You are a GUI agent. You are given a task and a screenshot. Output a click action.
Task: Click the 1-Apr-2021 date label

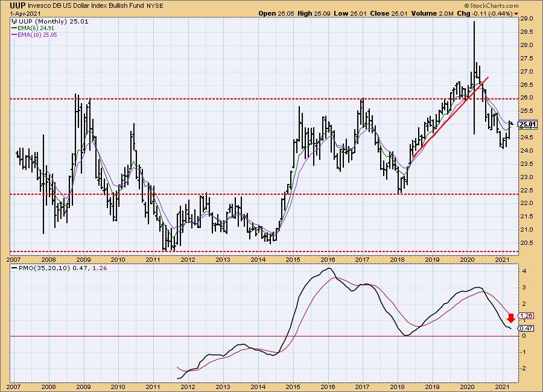point(25,14)
